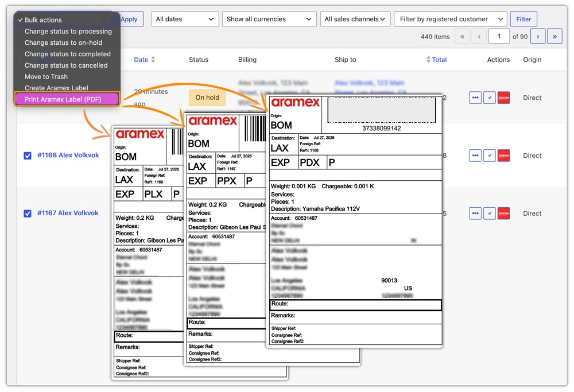The width and height of the screenshot is (574, 392).
Task: Click the Billing column header
Action: [x=247, y=60]
